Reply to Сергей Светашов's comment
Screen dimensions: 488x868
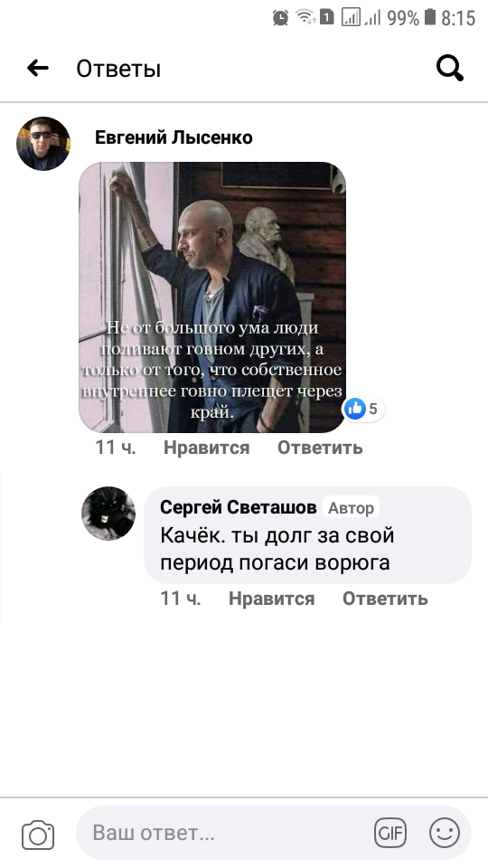point(385,599)
